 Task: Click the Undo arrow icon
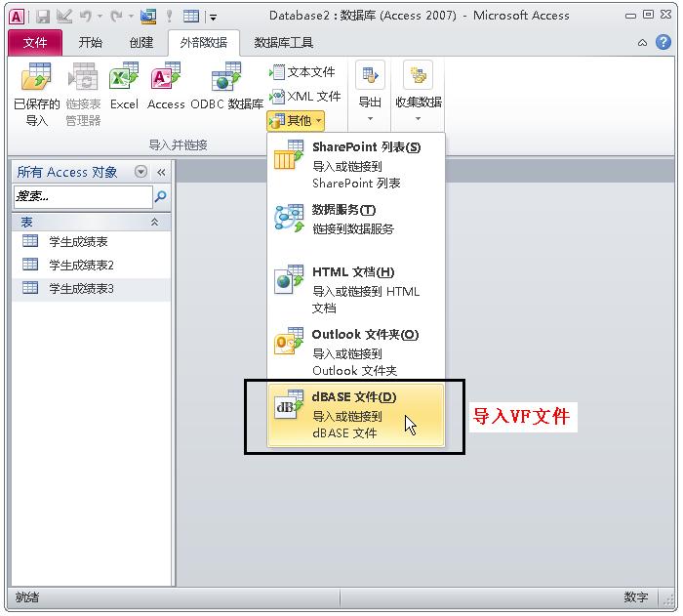click(x=86, y=17)
